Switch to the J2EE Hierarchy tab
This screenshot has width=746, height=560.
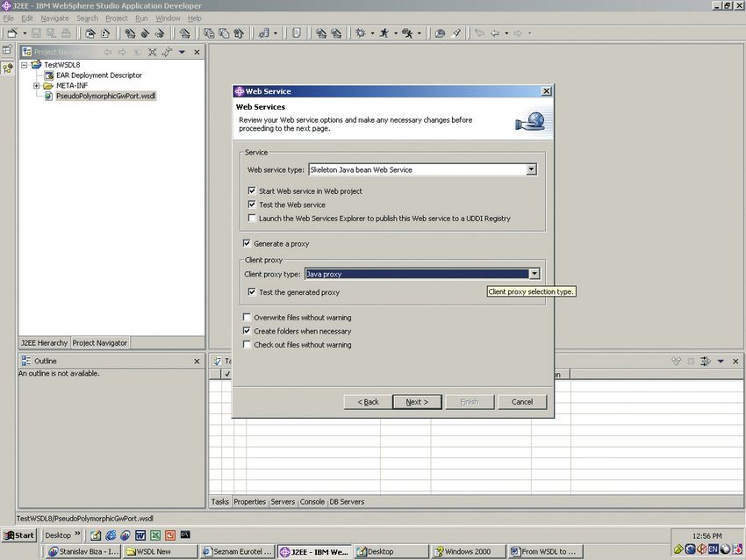point(44,342)
